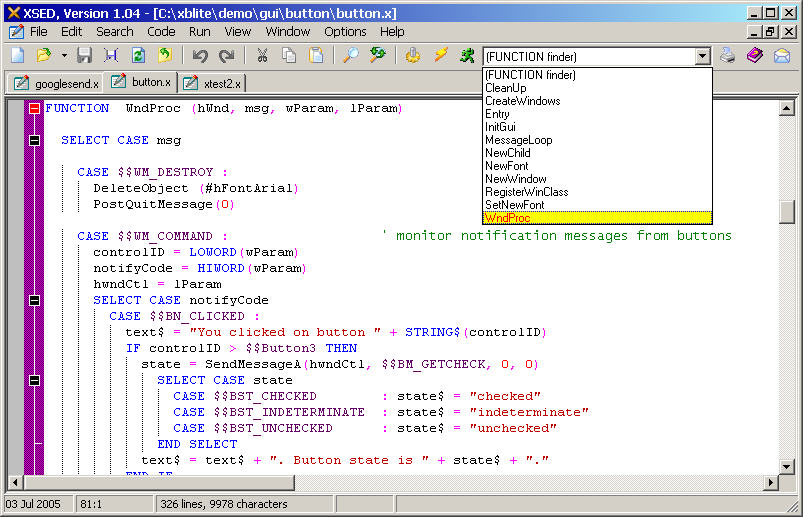This screenshot has height=517, width=803.
Task: Click the vertical scrollbar thumb
Action: [x=787, y=212]
